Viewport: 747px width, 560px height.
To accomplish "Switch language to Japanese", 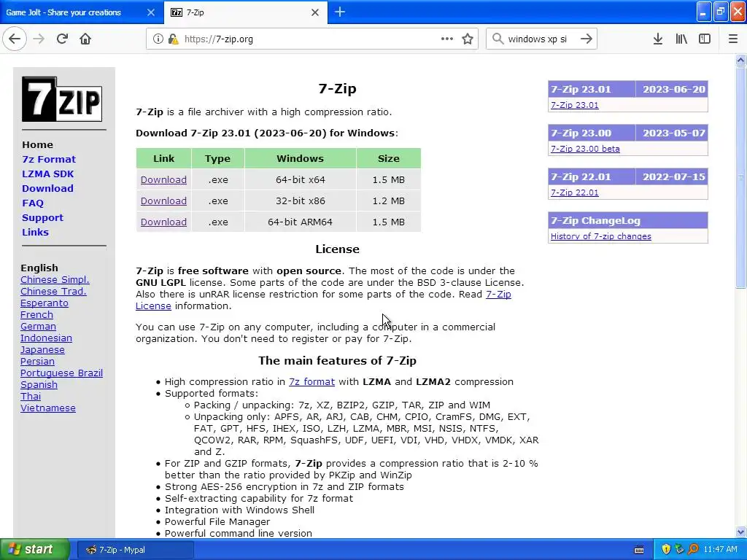I will [42, 350].
